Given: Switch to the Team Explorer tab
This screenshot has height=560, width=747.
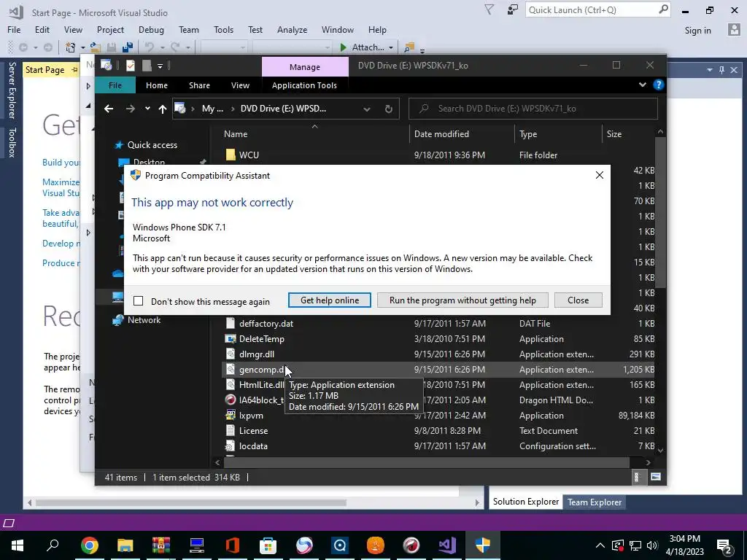Looking at the screenshot, I should coord(594,502).
